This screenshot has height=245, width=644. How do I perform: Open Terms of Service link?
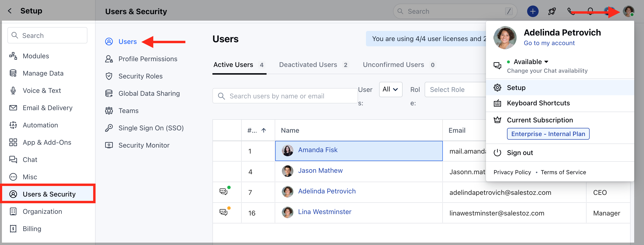tap(563, 172)
